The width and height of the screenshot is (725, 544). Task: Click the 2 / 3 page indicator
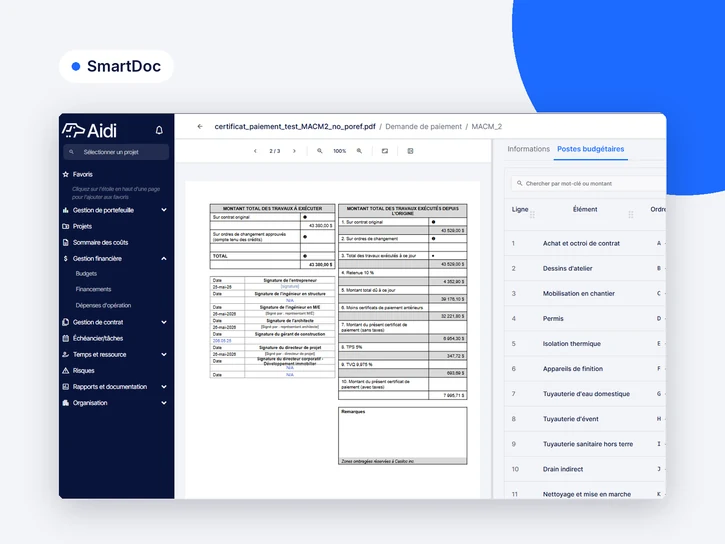coord(275,151)
